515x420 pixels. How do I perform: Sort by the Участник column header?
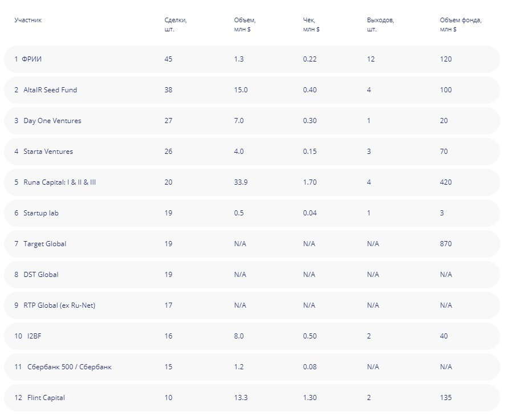(28, 21)
